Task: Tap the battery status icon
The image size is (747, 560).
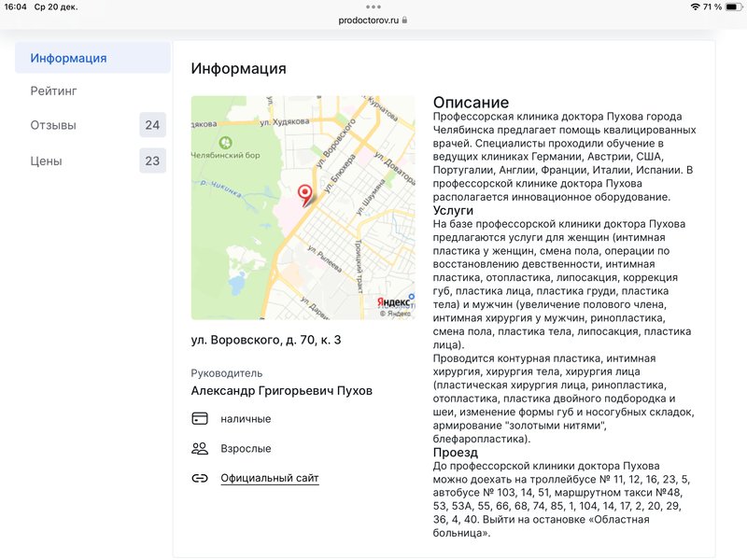Action: click(x=734, y=7)
